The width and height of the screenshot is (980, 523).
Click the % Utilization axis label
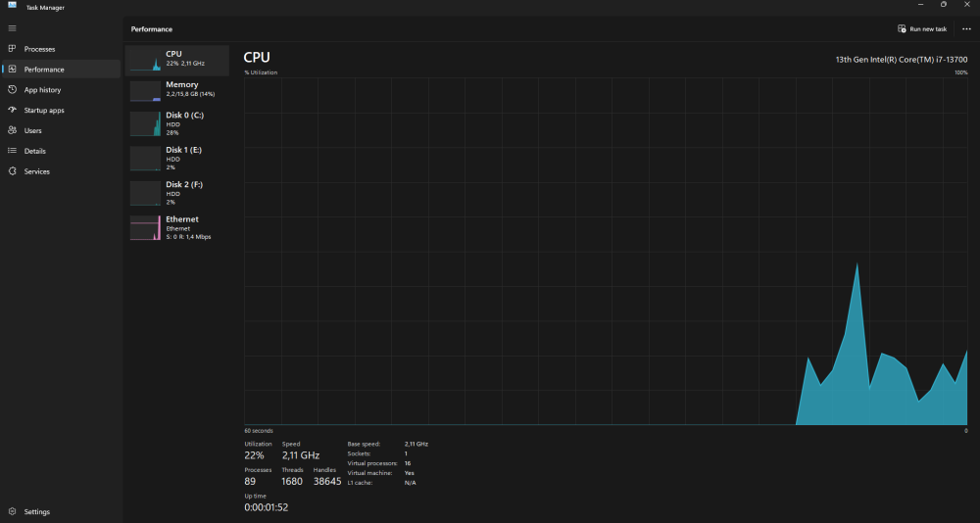(261, 72)
